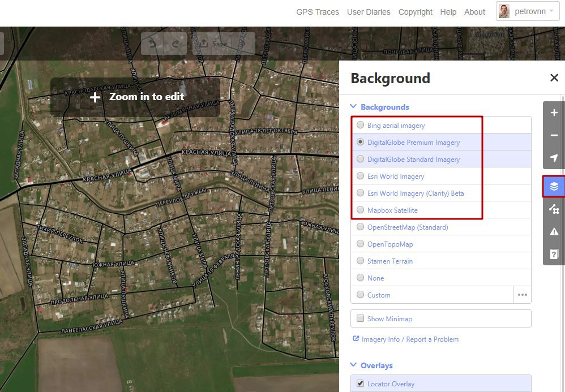Open the help document icon in sidebar

(x=554, y=254)
